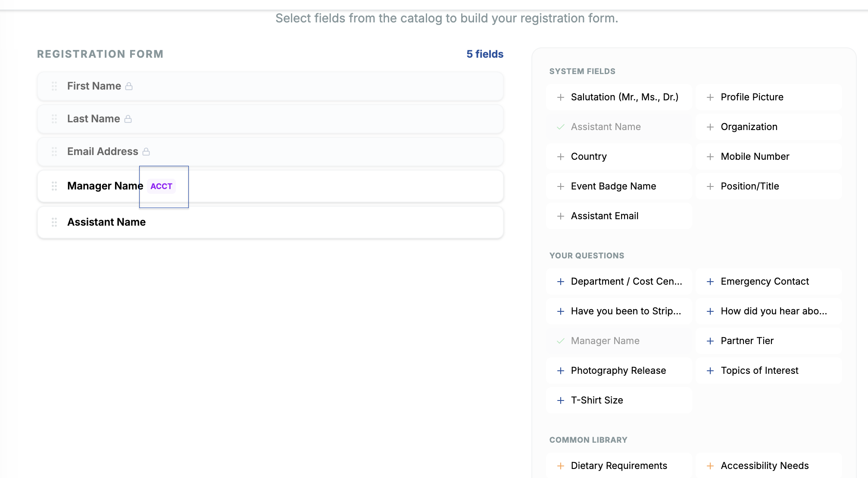Add Accessibility Needs from common library
This screenshot has width=868, height=478.
tap(769, 466)
